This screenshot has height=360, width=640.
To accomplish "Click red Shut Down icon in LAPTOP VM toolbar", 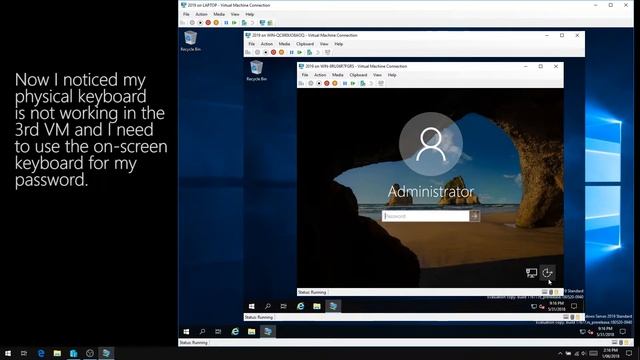I will [x=208, y=22].
